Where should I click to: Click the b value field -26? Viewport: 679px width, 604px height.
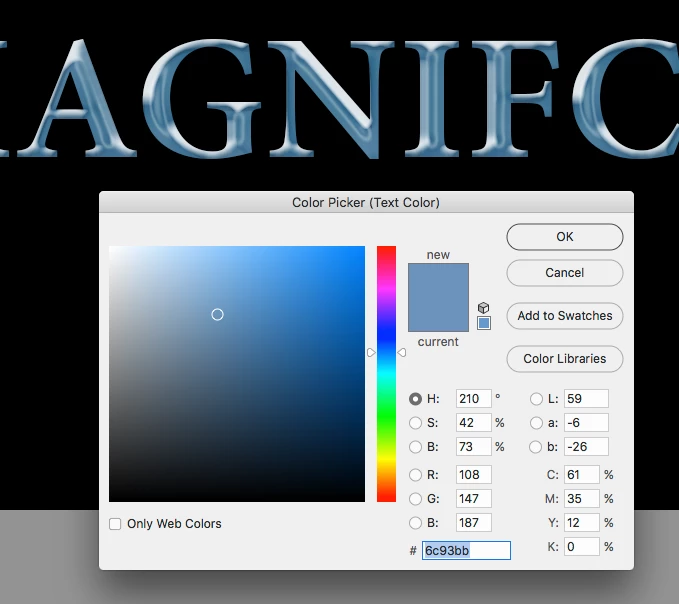click(586, 446)
